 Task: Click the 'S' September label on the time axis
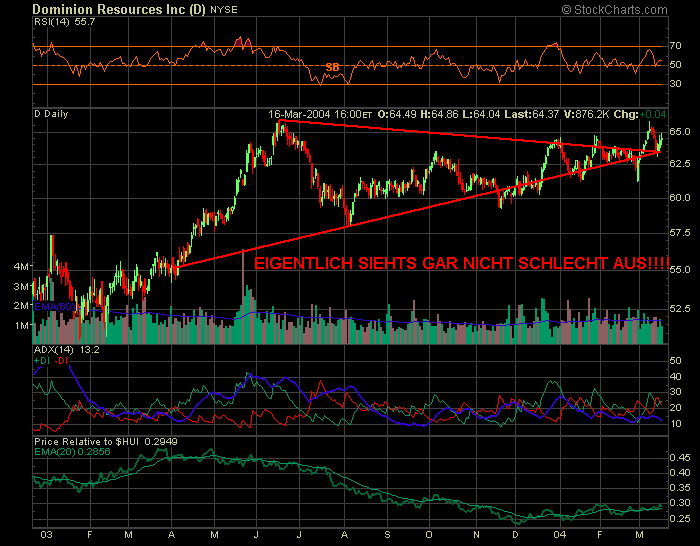click(x=387, y=535)
